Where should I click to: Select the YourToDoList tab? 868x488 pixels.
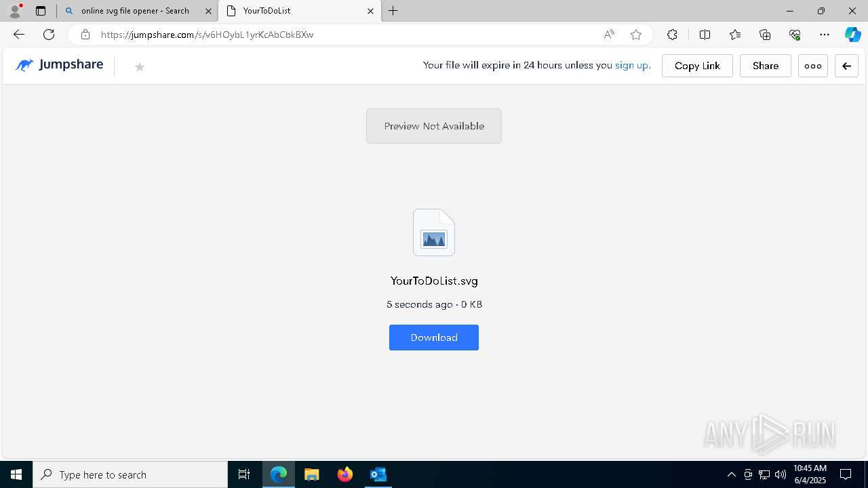[299, 11]
